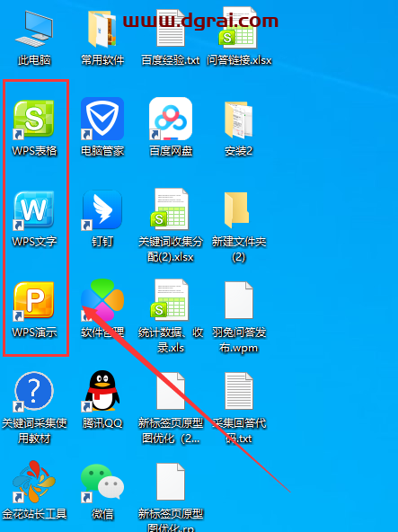Click the 此电脑 label text
This screenshot has width=398, height=532.
(x=34, y=61)
